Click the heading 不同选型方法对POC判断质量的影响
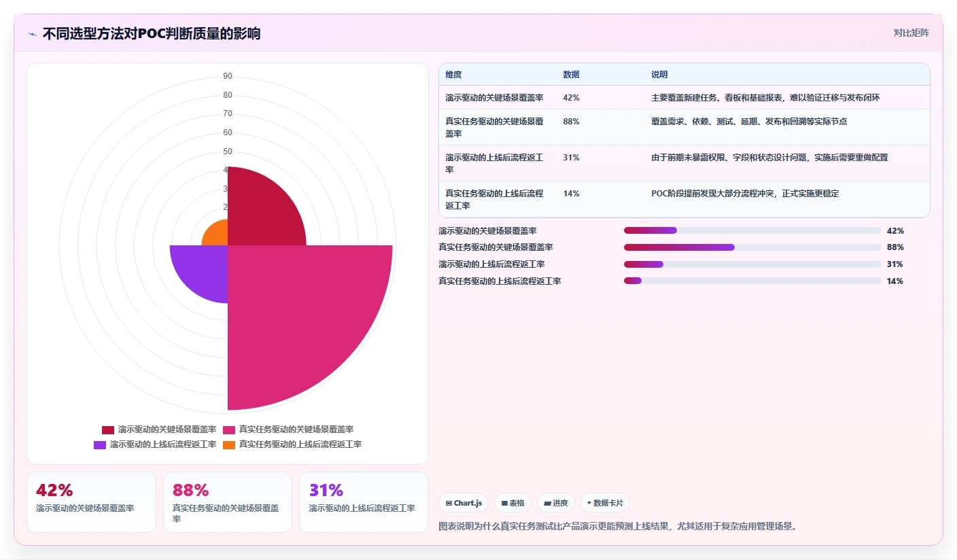The height and width of the screenshot is (560, 957). click(152, 34)
